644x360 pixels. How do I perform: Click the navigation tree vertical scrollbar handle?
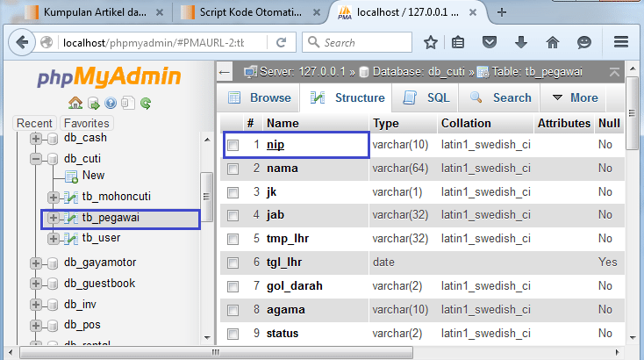pyautogui.click(x=206, y=197)
